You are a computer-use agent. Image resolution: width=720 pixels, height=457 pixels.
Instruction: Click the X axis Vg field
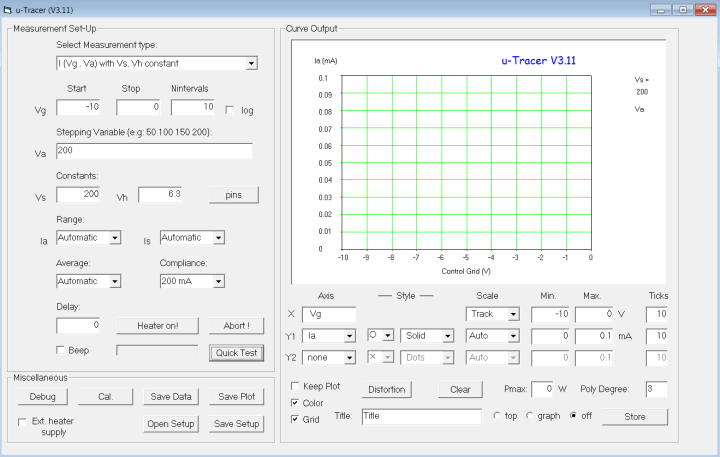pyautogui.click(x=329, y=314)
